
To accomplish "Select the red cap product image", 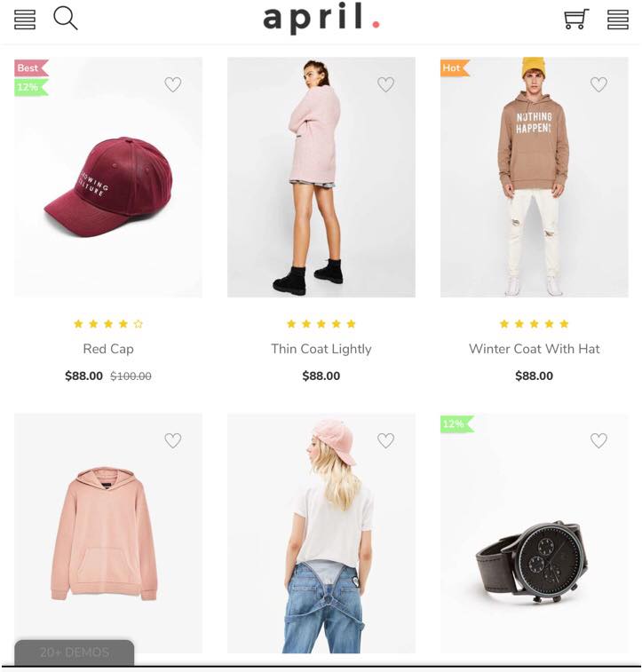I will pos(108,177).
